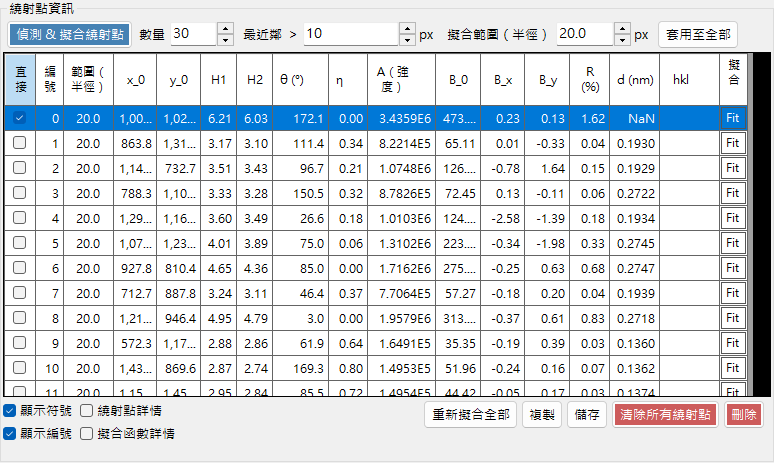Click the Fit button in row 1
Viewport: 774px width, 463px height.
(733, 143)
